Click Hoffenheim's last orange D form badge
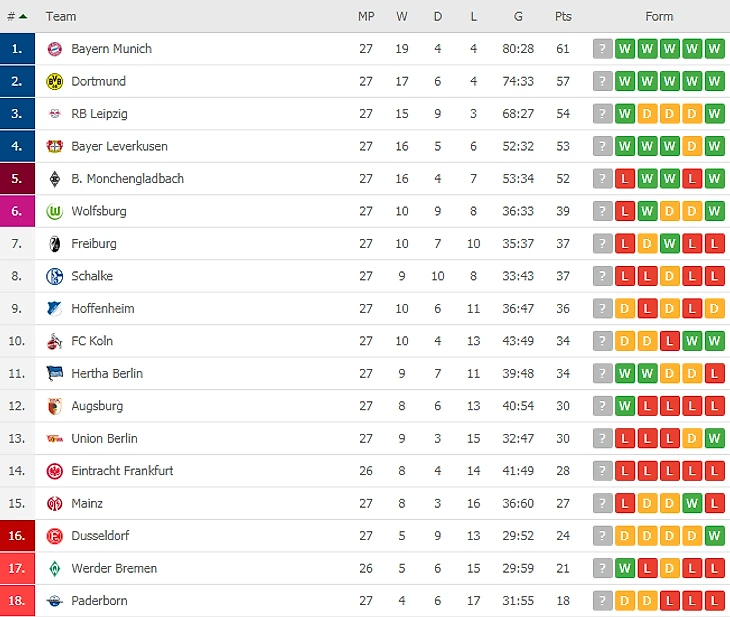The height and width of the screenshot is (617, 730). click(714, 309)
